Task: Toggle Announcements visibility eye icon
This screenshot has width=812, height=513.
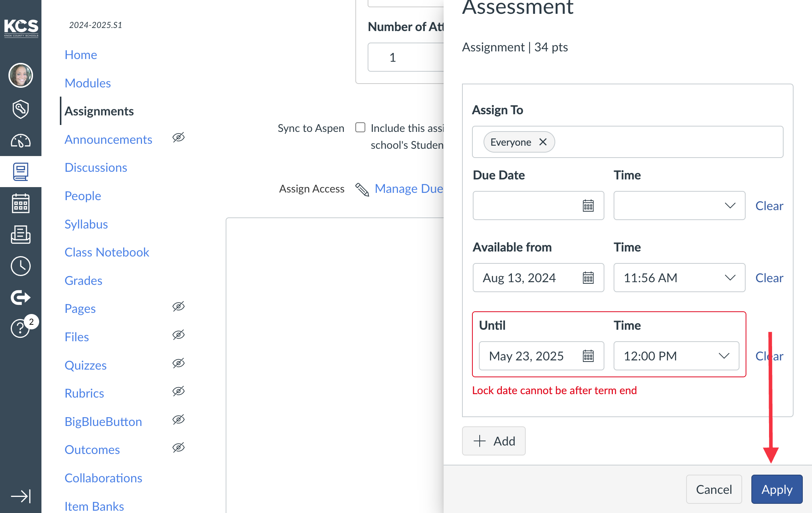Action: [x=178, y=137]
